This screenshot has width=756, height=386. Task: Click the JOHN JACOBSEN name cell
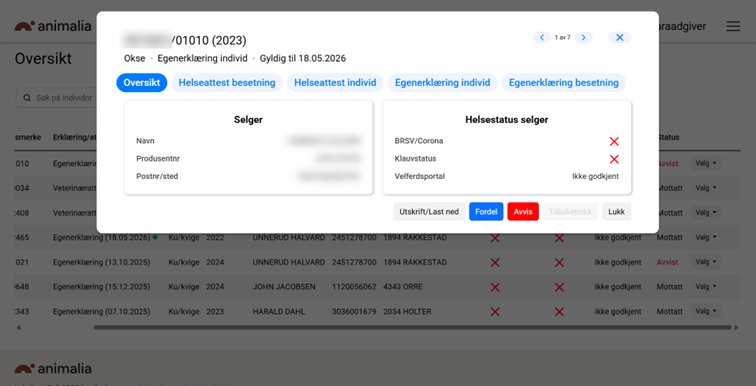(284, 287)
